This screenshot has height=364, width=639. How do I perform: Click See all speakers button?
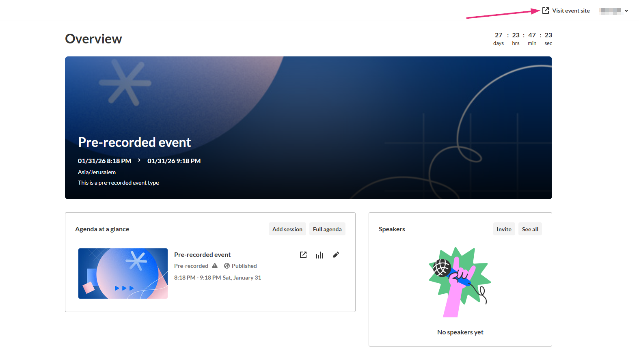click(530, 229)
